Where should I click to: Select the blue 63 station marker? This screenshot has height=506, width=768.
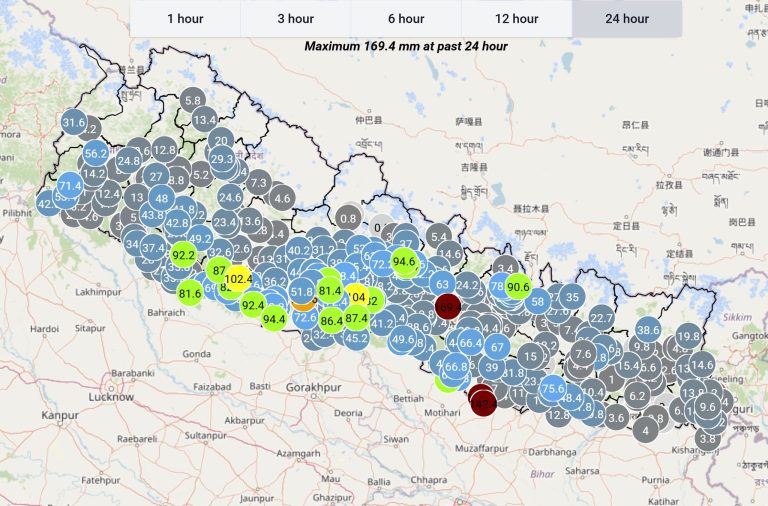pos(441,284)
